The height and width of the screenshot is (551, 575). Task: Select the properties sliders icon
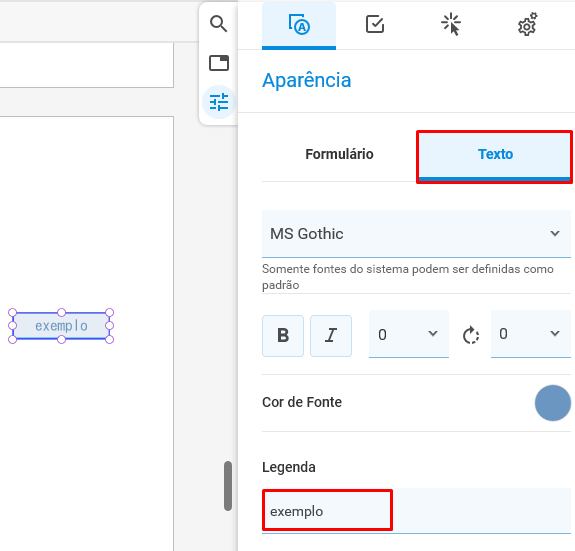pyautogui.click(x=219, y=102)
